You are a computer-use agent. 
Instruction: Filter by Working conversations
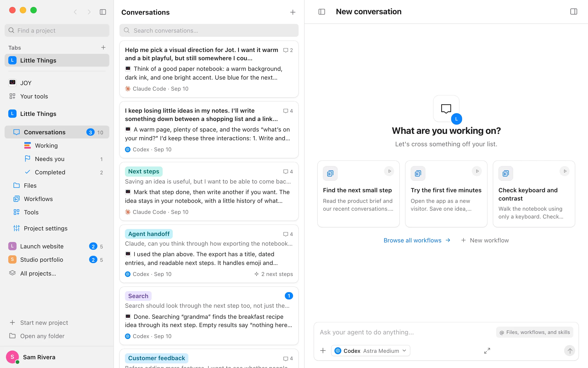pyautogui.click(x=57, y=146)
